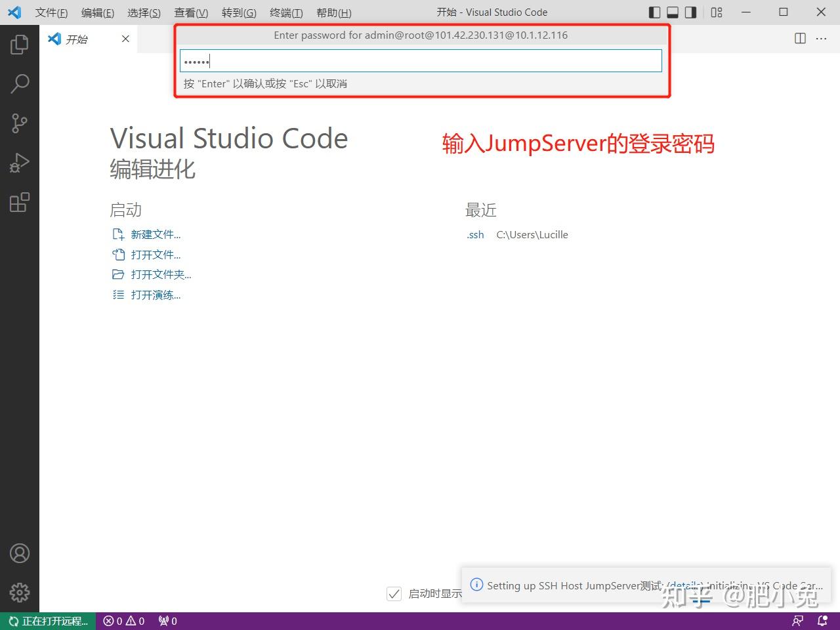
Task: Expand the 终端 menu
Action: 285,12
